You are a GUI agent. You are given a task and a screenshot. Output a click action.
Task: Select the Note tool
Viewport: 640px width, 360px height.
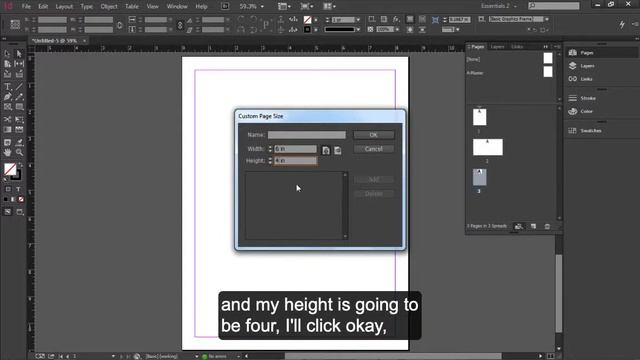(x=7, y=142)
